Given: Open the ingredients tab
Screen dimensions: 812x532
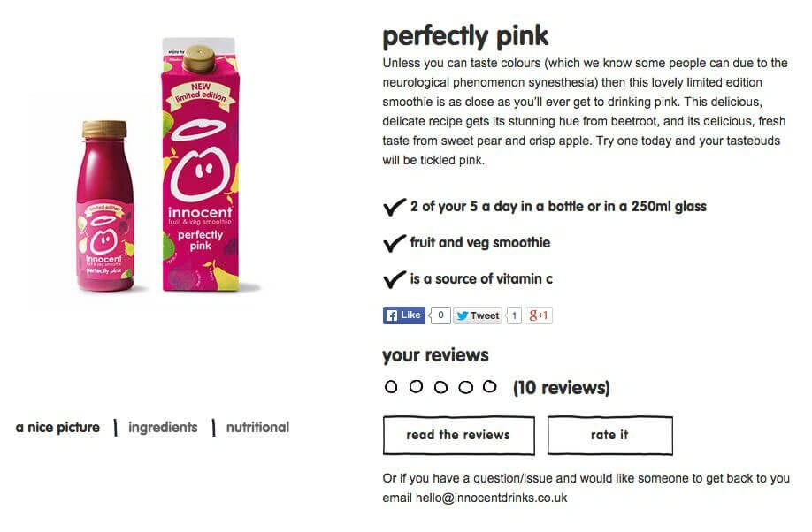Looking at the screenshot, I should pyautogui.click(x=163, y=428).
